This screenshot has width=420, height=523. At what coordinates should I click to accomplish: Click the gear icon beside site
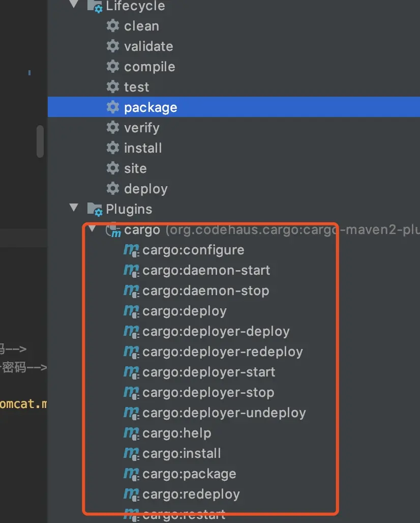pos(113,168)
